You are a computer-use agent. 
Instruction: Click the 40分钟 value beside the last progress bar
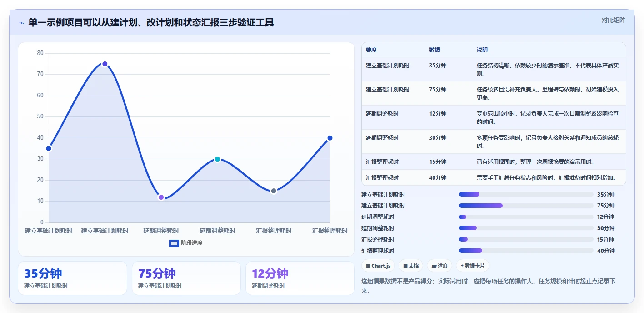(x=606, y=251)
